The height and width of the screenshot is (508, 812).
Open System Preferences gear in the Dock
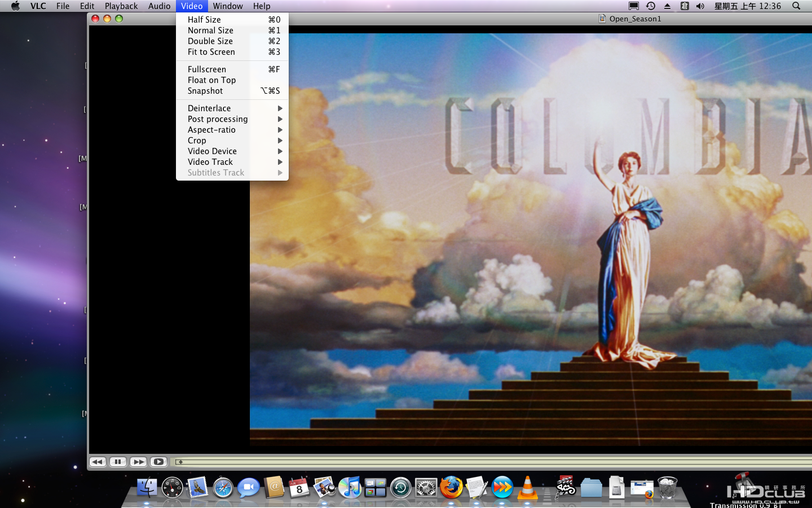coord(426,487)
